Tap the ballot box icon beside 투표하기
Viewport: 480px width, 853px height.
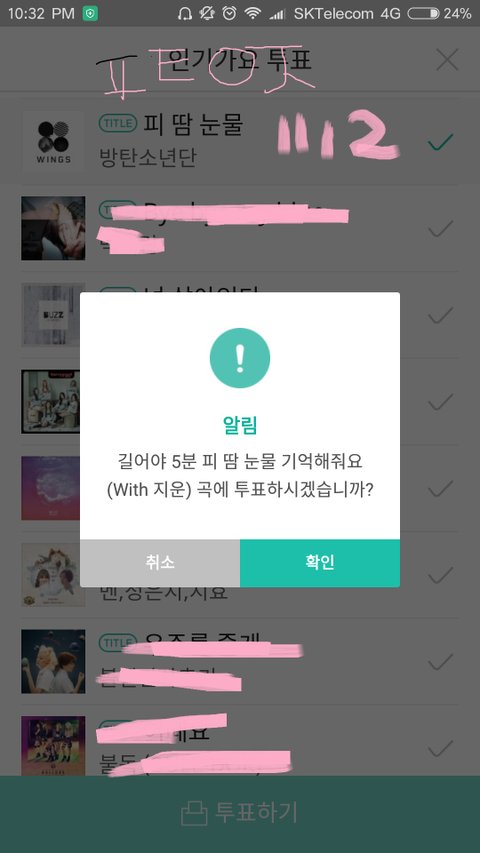click(194, 814)
